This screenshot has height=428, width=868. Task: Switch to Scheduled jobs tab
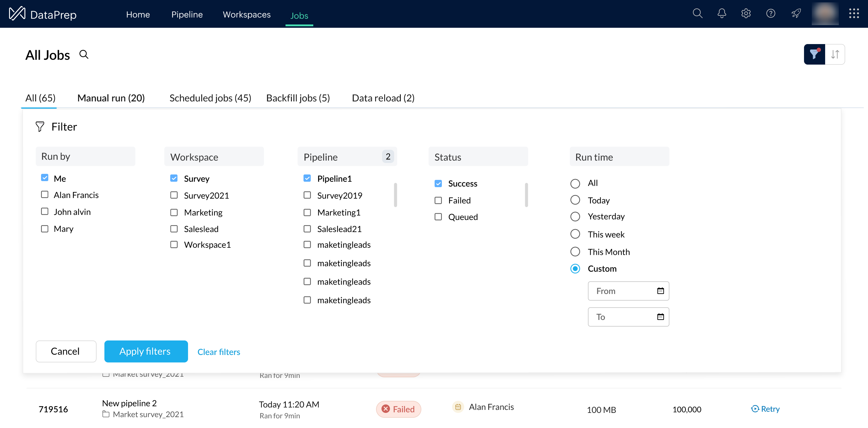(x=210, y=98)
